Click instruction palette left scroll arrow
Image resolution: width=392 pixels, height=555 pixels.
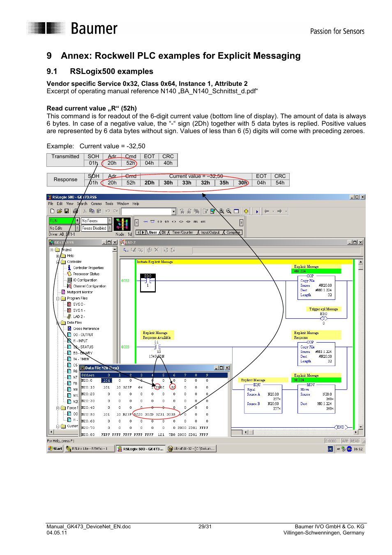(136, 223)
